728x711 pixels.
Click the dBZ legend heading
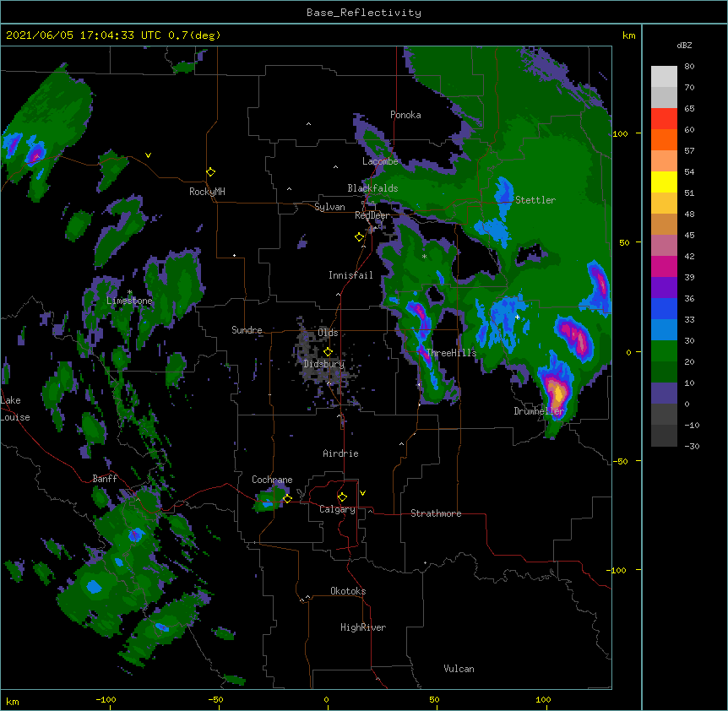pos(684,46)
